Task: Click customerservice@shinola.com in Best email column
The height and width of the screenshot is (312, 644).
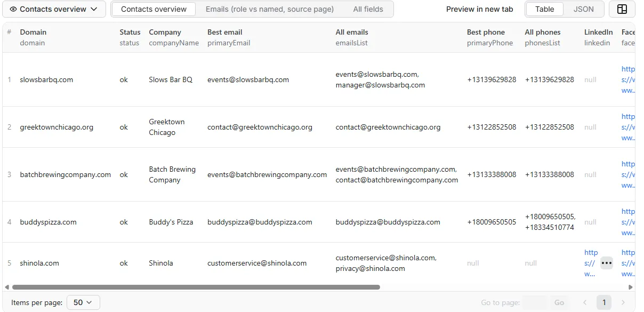Action: (257, 263)
